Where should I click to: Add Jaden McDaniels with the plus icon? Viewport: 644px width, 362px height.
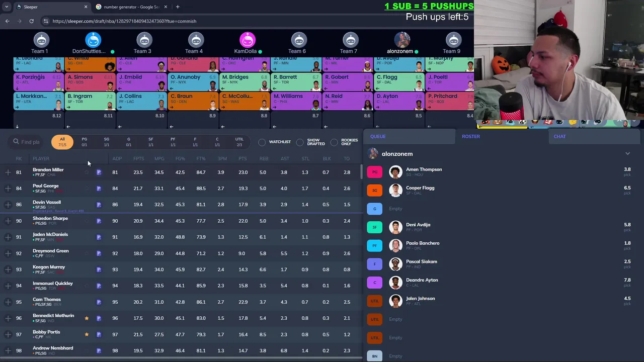tap(8, 237)
